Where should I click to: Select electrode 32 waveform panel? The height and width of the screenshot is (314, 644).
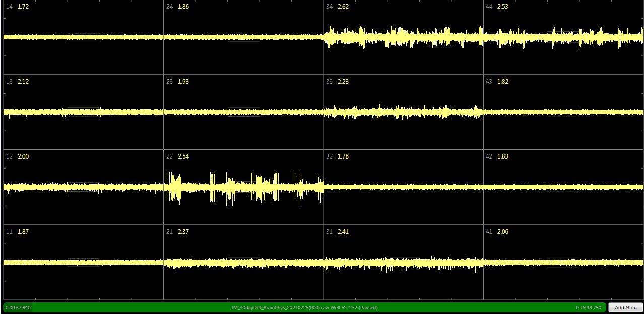403,187
